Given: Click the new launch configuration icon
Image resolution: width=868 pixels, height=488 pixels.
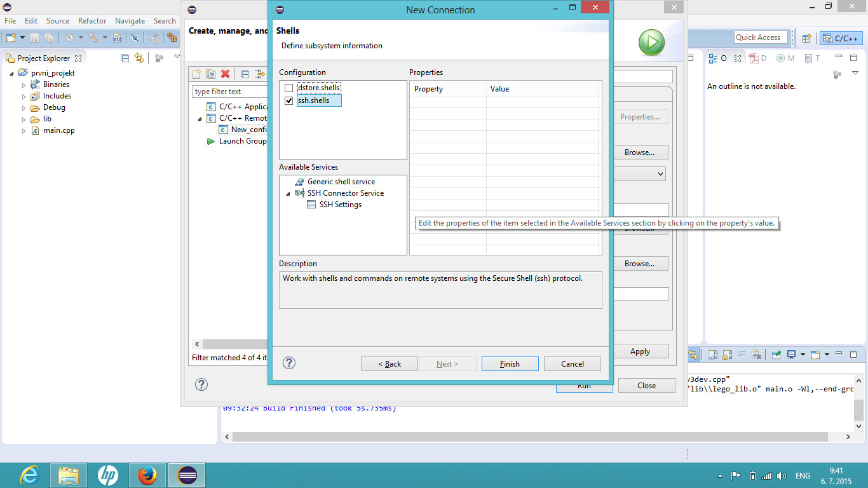Looking at the screenshot, I should click(x=197, y=74).
